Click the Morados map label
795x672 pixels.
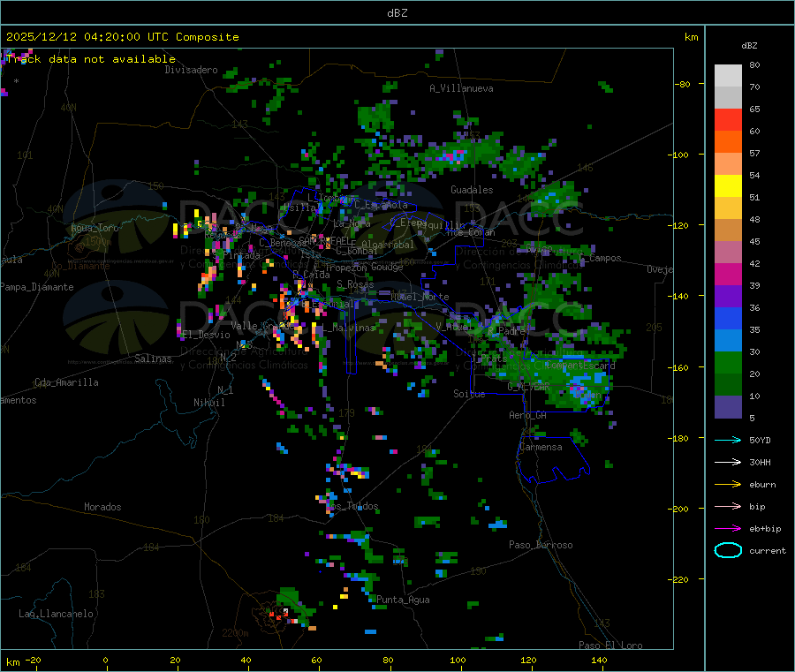point(102,507)
